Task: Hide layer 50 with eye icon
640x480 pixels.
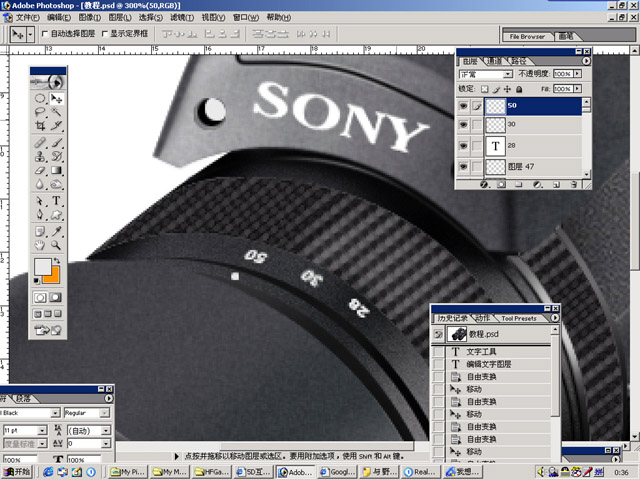Action: [463, 106]
